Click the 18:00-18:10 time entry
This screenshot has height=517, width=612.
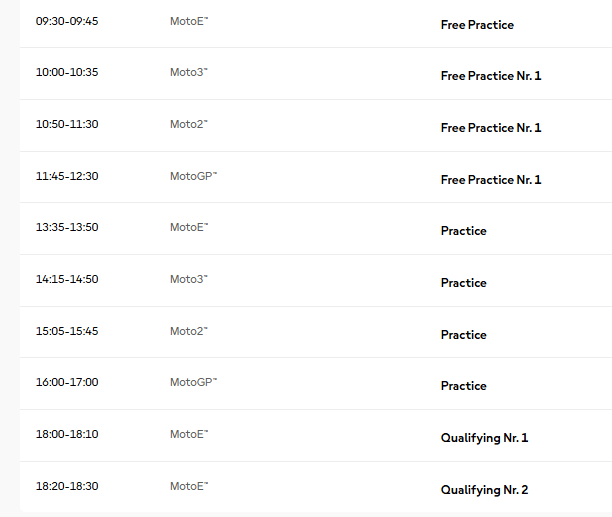pos(67,434)
